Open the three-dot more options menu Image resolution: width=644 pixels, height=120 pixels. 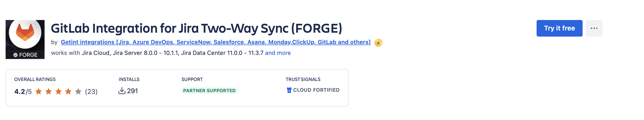coord(594,28)
